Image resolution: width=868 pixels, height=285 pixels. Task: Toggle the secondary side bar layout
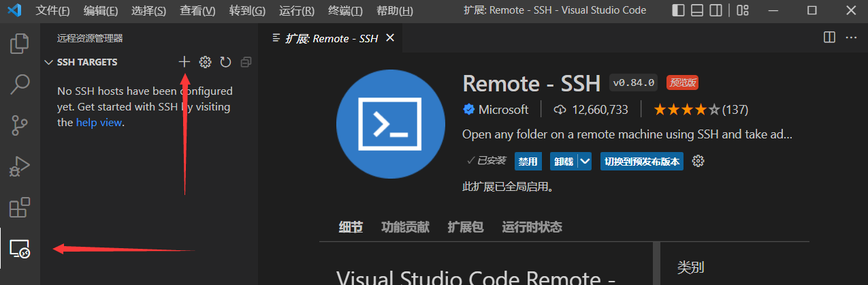715,11
